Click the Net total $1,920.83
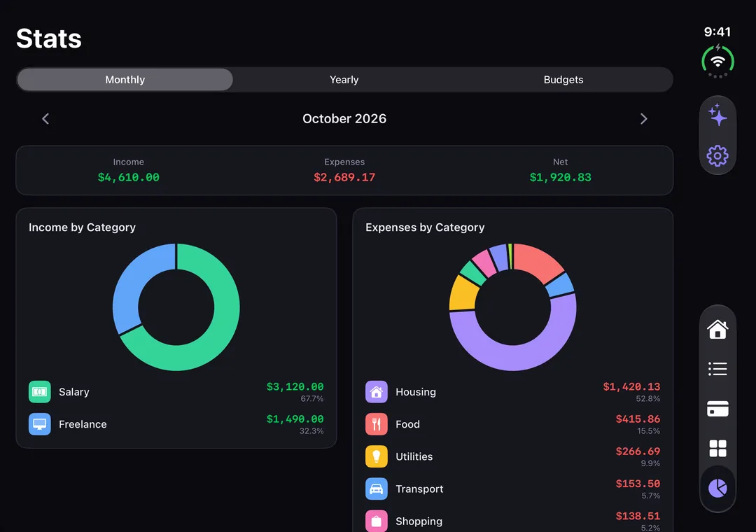The width and height of the screenshot is (756, 532). (560, 178)
